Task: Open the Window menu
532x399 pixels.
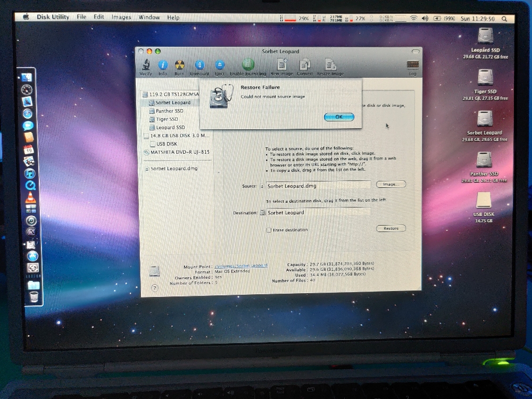Action: (x=149, y=17)
